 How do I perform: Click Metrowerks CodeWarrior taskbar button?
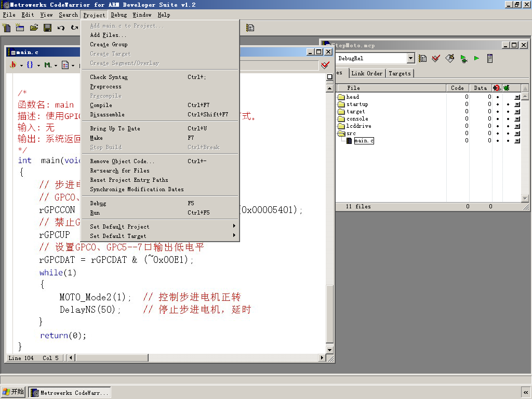(x=70, y=393)
